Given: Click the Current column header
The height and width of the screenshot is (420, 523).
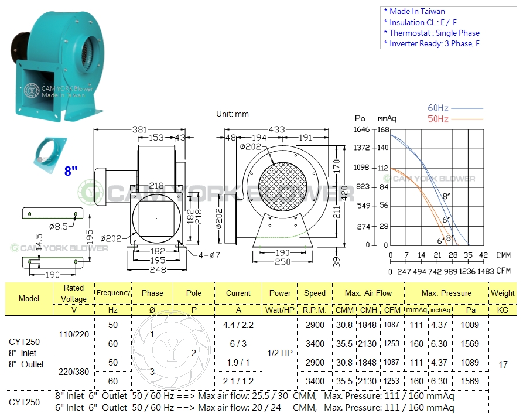Looking at the screenshot, I should click(x=238, y=293).
